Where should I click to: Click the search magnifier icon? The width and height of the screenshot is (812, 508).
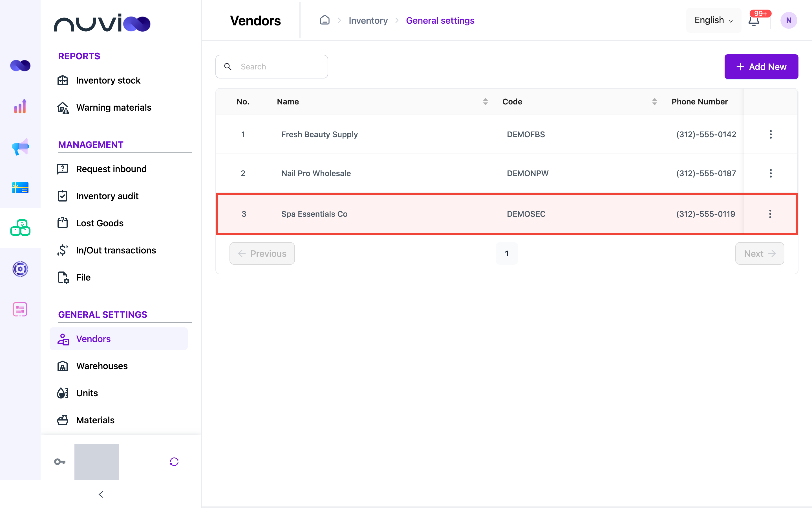point(228,67)
